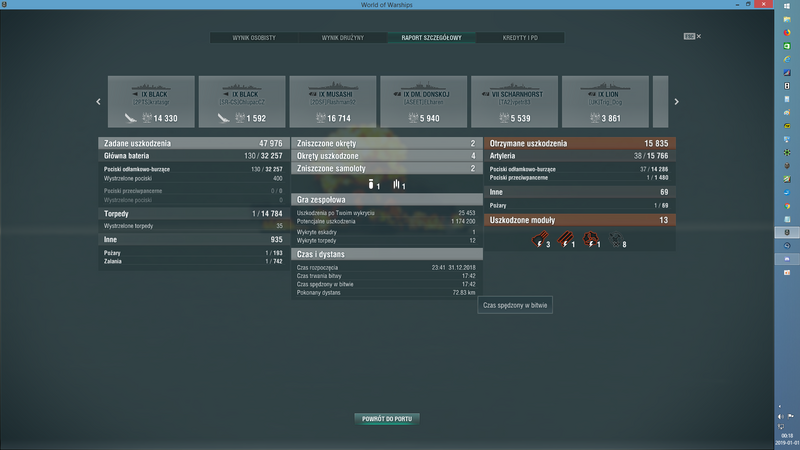Click the Zalania row

[x=194, y=261]
